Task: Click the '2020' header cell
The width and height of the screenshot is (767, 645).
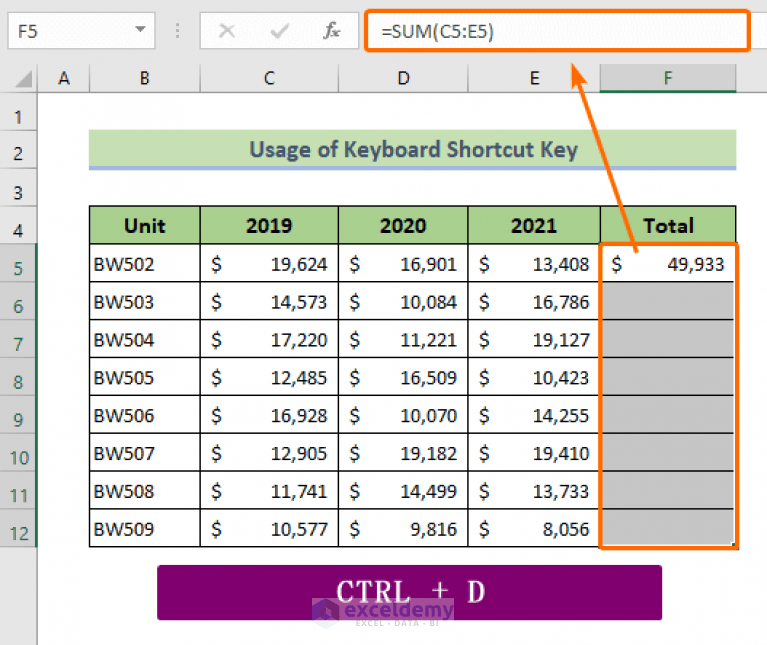Action: pos(403,225)
